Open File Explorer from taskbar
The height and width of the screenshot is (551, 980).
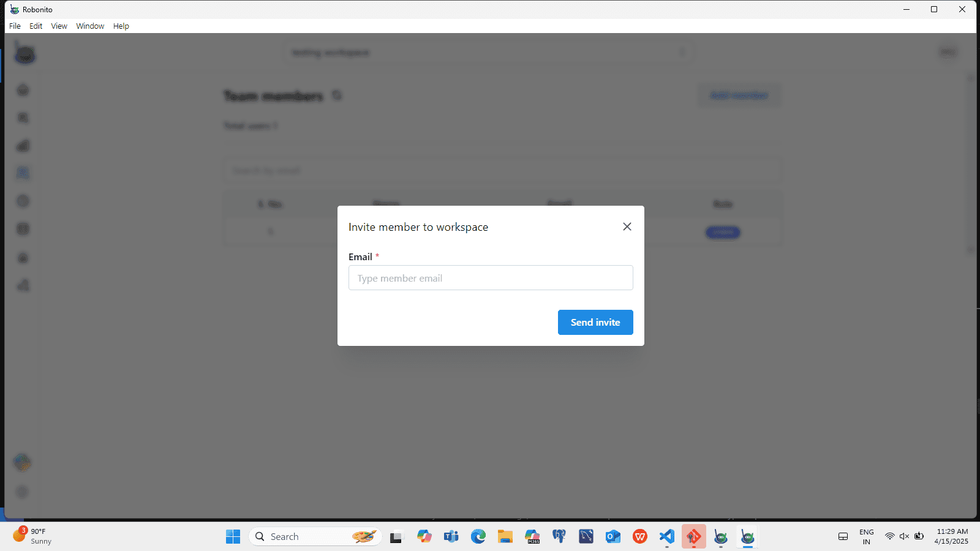pos(505,537)
